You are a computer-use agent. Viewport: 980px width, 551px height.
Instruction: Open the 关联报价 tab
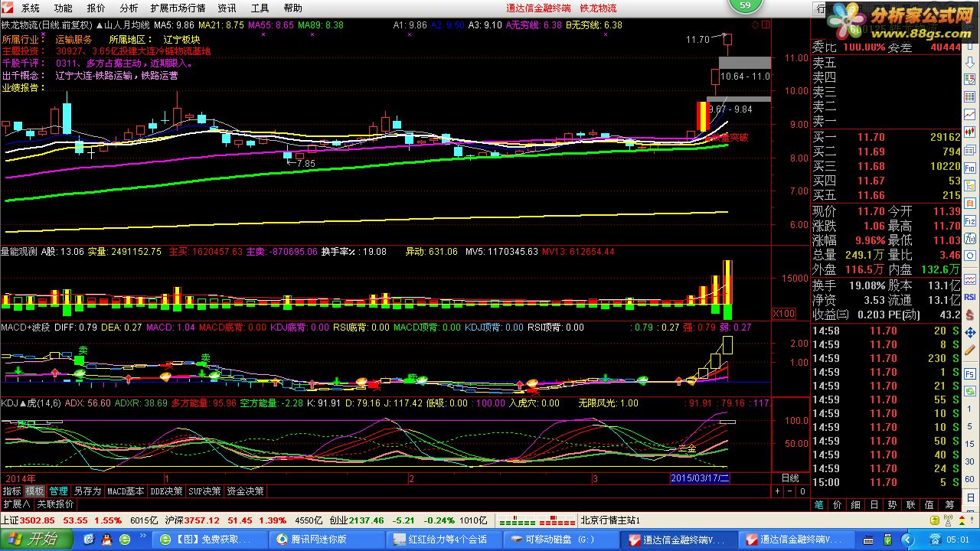(x=55, y=504)
